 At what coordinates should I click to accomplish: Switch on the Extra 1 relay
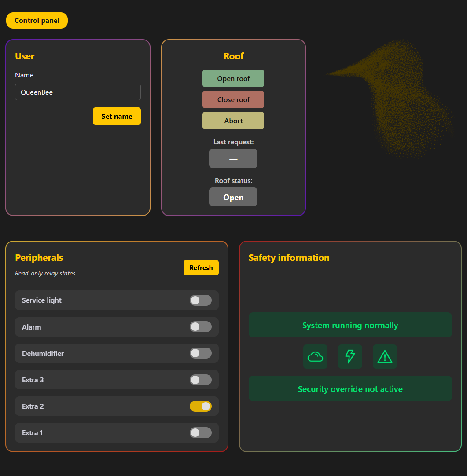pyautogui.click(x=201, y=432)
